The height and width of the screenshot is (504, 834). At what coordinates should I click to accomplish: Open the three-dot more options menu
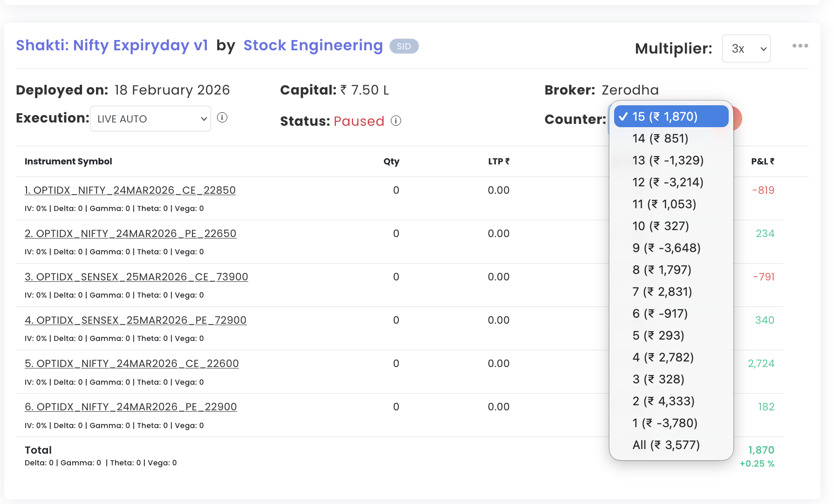(x=800, y=46)
